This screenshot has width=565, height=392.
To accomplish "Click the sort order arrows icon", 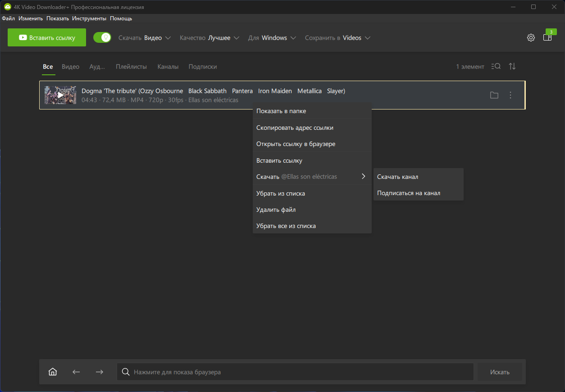I will (x=512, y=66).
